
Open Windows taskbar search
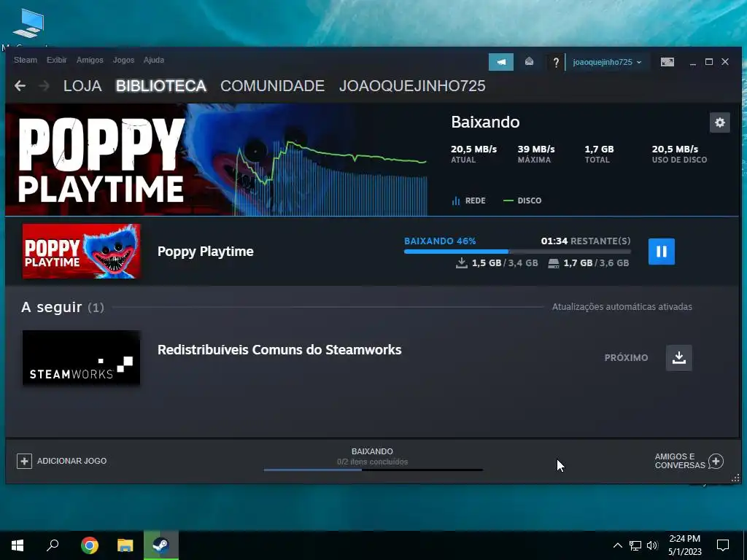coord(53,545)
